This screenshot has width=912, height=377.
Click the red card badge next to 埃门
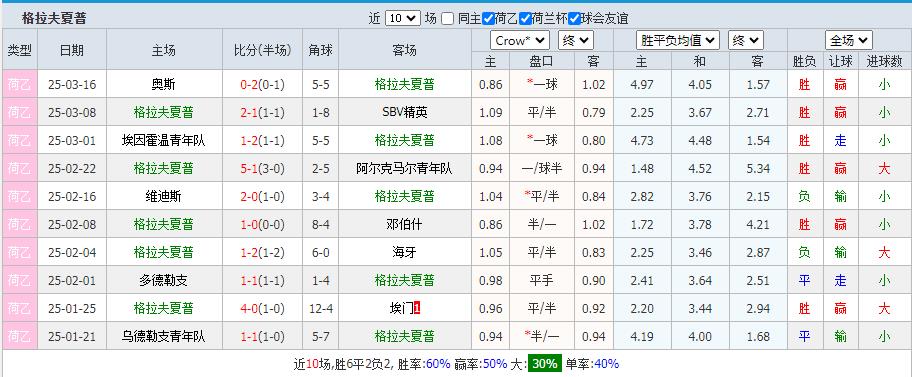(417, 308)
